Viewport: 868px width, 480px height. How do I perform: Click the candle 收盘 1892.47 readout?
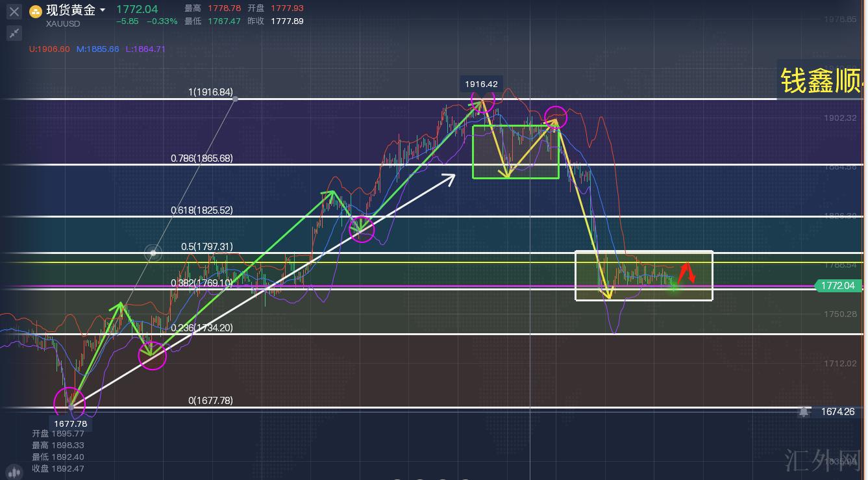(x=58, y=468)
